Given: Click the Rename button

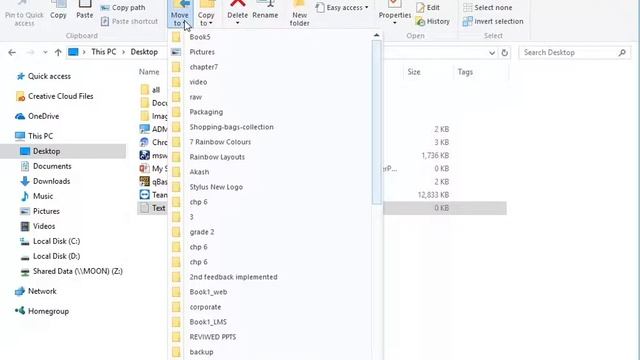Looking at the screenshot, I should 265,11.
